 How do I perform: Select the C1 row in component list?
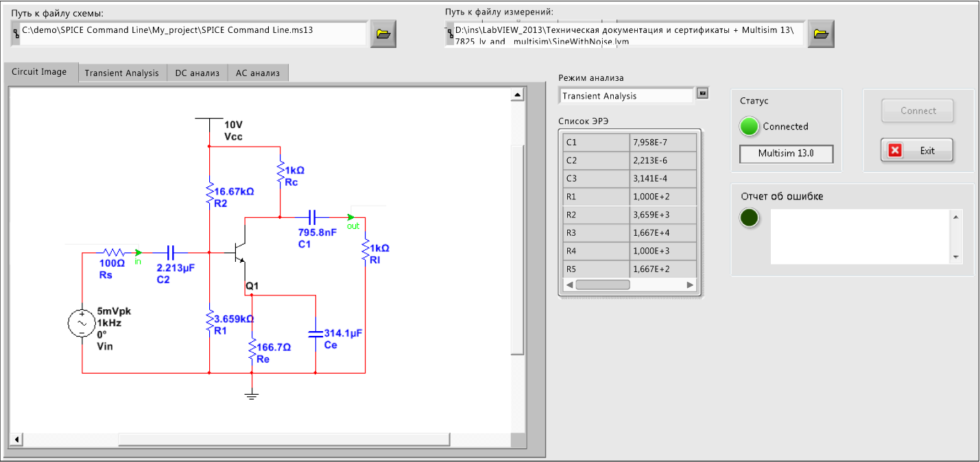tap(595, 143)
